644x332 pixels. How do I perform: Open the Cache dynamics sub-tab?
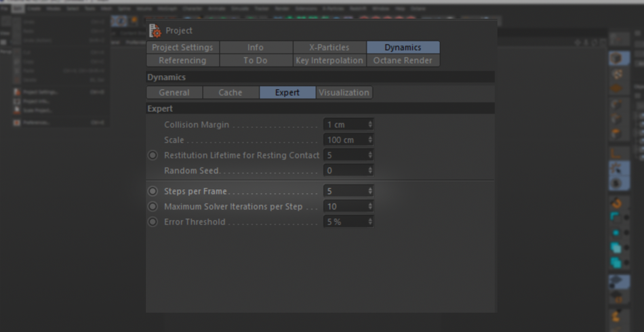pyautogui.click(x=230, y=93)
